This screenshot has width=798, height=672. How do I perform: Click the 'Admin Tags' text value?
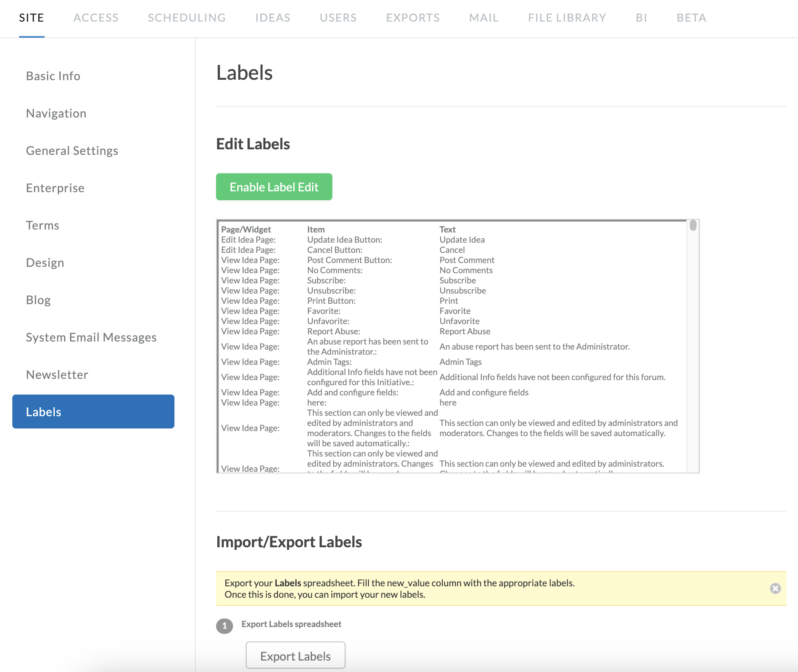click(x=461, y=362)
